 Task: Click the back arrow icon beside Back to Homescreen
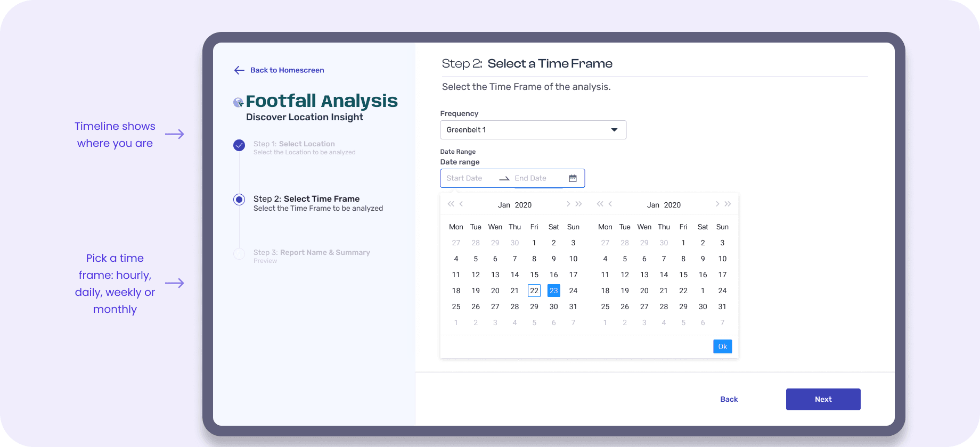pyautogui.click(x=239, y=70)
